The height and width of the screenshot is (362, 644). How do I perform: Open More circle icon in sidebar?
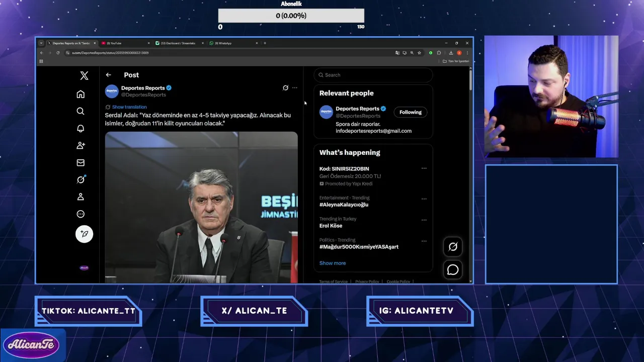pyautogui.click(x=80, y=214)
